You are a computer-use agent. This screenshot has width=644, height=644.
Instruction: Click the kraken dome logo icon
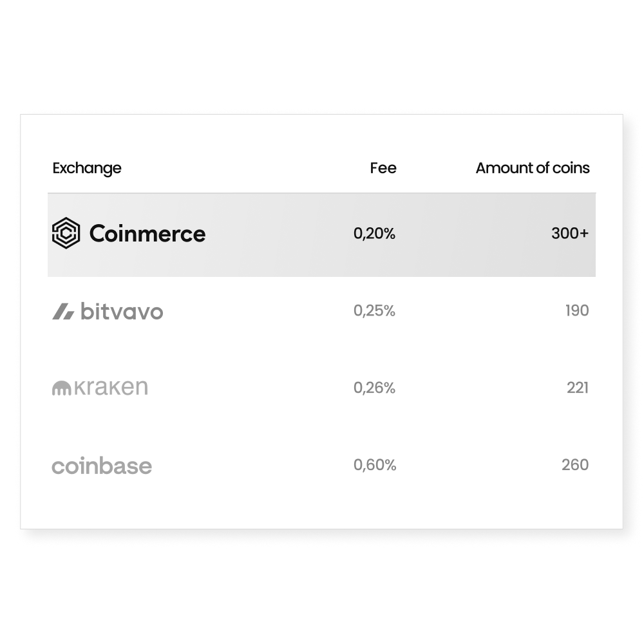pos(61,388)
